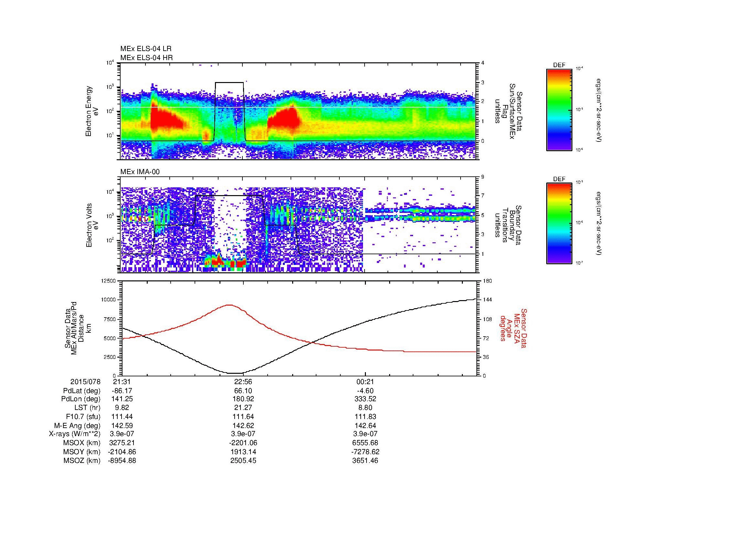Click the 'MEx IMA-00' panel title
756x534 pixels.
140,172
